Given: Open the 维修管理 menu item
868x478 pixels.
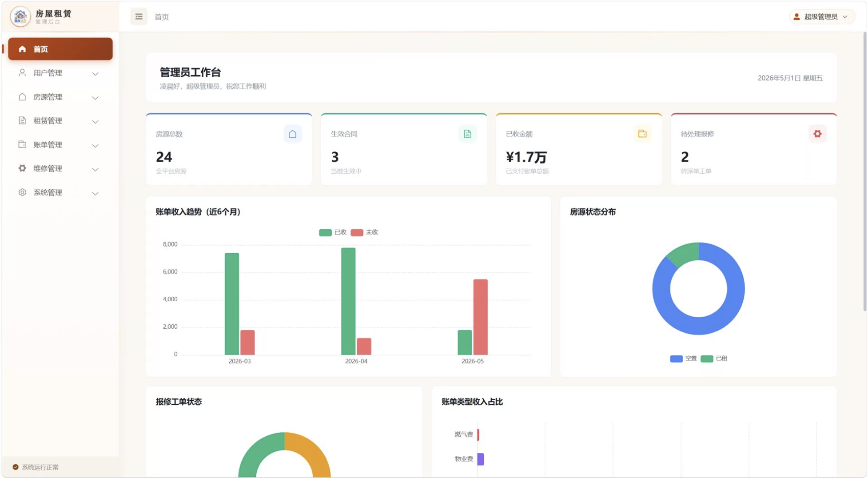Looking at the screenshot, I should click(60, 169).
